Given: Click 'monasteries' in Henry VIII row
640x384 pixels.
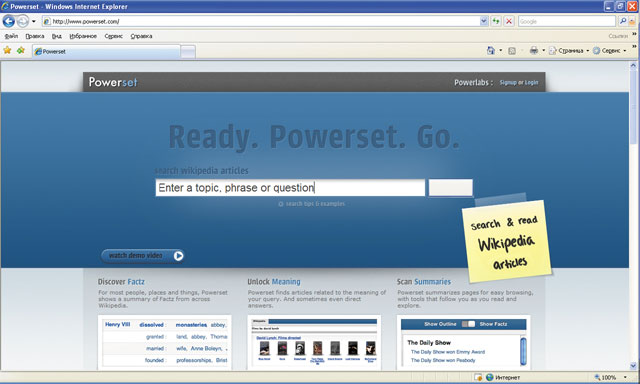Looking at the screenshot, I should [191, 325].
